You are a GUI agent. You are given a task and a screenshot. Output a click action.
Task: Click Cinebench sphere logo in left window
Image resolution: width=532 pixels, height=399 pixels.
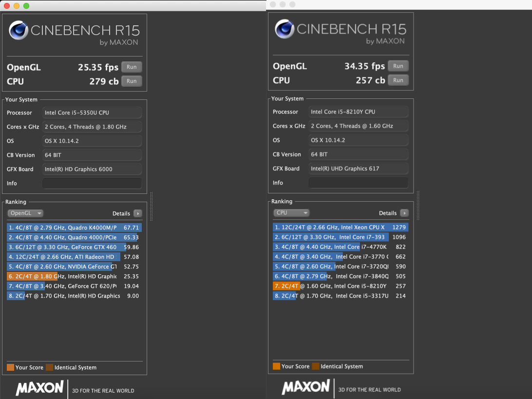tap(19, 30)
